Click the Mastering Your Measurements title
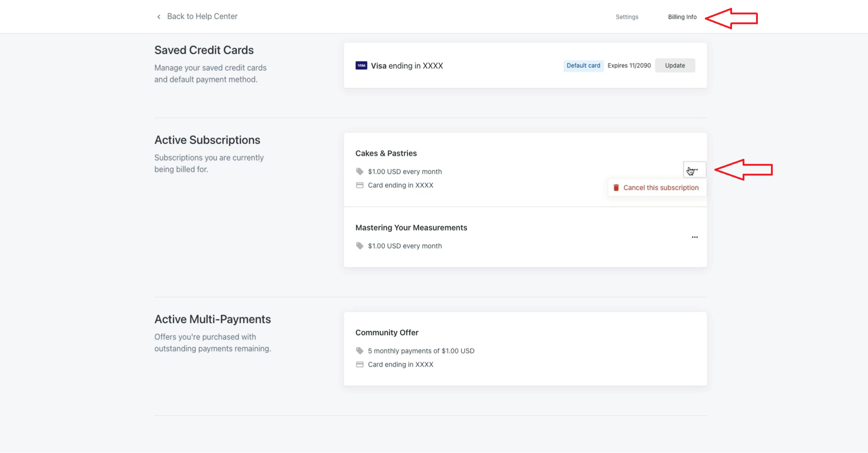 [411, 228]
